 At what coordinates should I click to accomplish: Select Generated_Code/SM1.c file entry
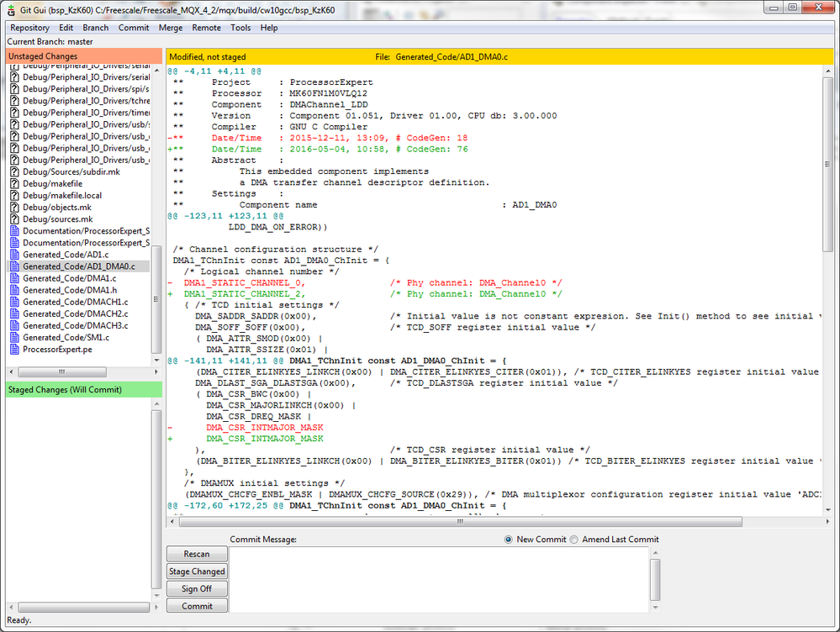[x=66, y=337]
